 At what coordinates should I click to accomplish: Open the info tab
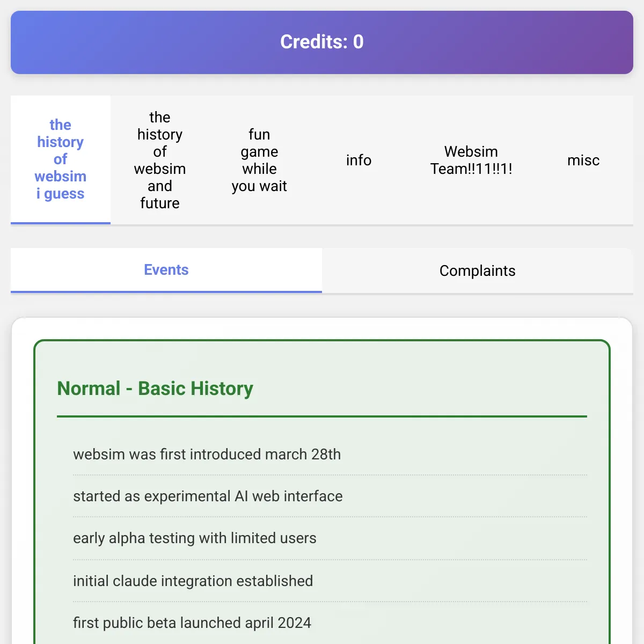pos(358,160)
